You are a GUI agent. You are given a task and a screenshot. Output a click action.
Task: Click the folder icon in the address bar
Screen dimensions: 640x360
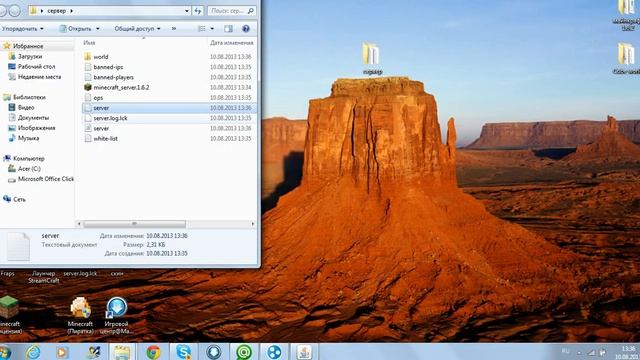click(x=33, y=11)
